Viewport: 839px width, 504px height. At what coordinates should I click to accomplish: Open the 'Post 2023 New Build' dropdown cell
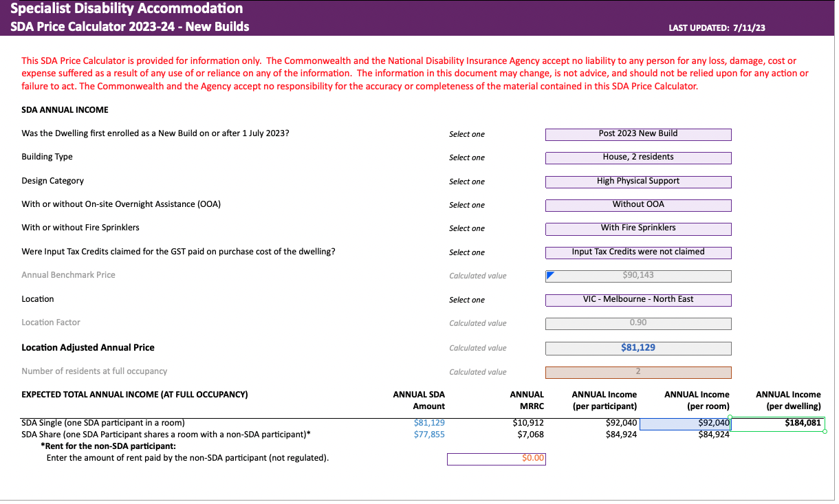(x=638, y=134)
